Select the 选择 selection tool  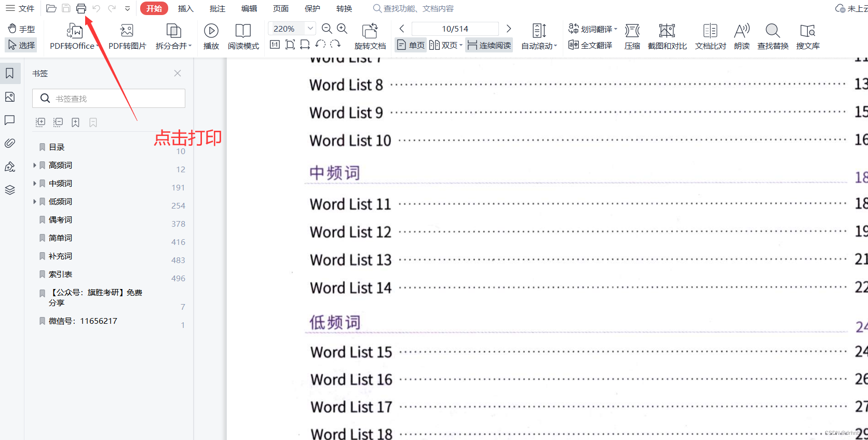click(21, 45)
